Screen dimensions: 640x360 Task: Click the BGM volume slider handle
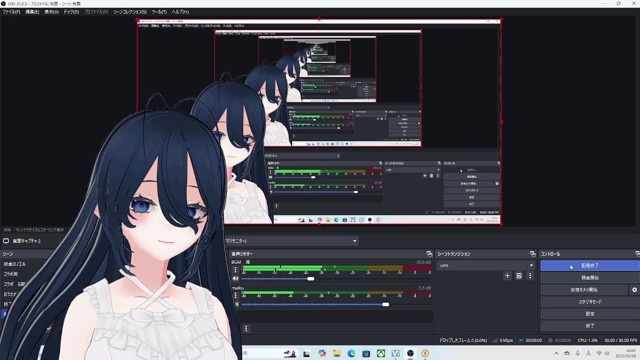(311, 279)
